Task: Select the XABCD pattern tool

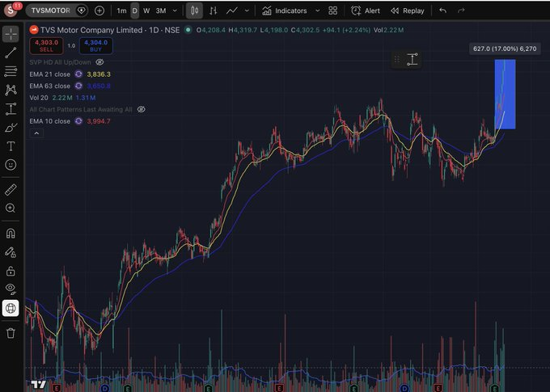Action: pos(11,90)
